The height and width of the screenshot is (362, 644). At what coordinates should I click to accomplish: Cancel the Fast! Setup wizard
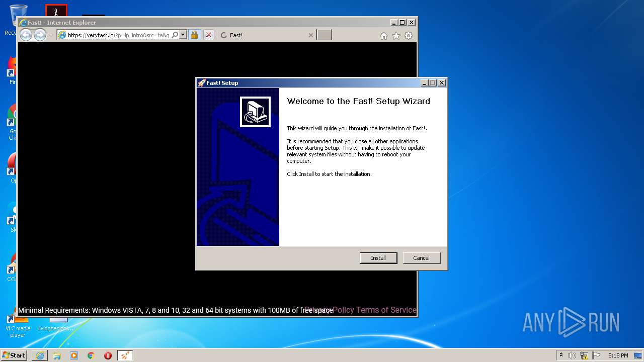(x=422, y=258)
